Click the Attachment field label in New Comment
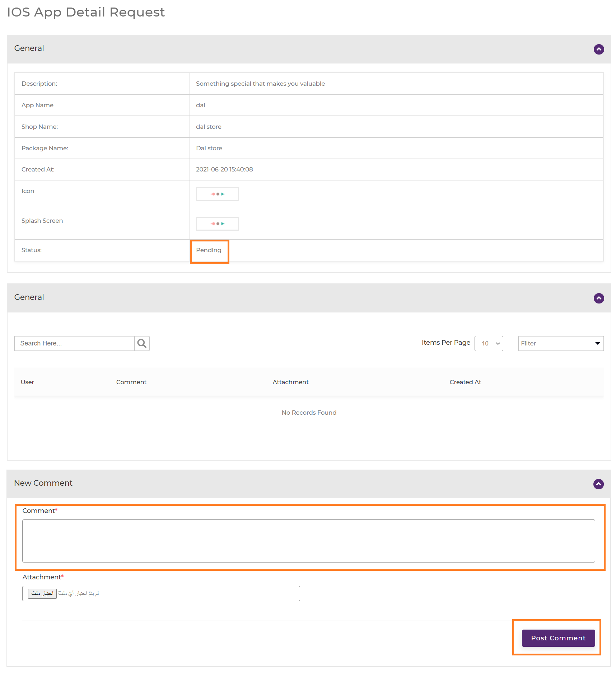The height and width of the screenshot is (673, 616). tap(43, 577)
